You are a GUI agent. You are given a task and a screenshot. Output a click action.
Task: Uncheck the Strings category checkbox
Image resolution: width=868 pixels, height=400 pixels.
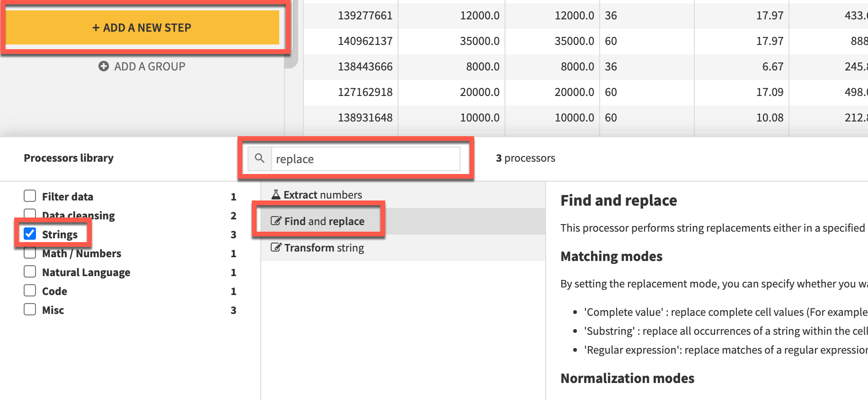(30, 234)
